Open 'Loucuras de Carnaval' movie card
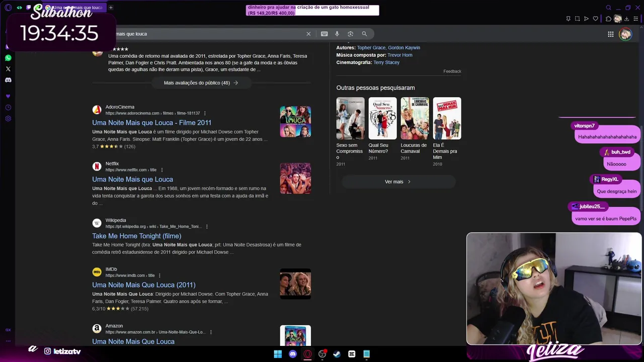644x362 pixels. [x=415, y=129]
